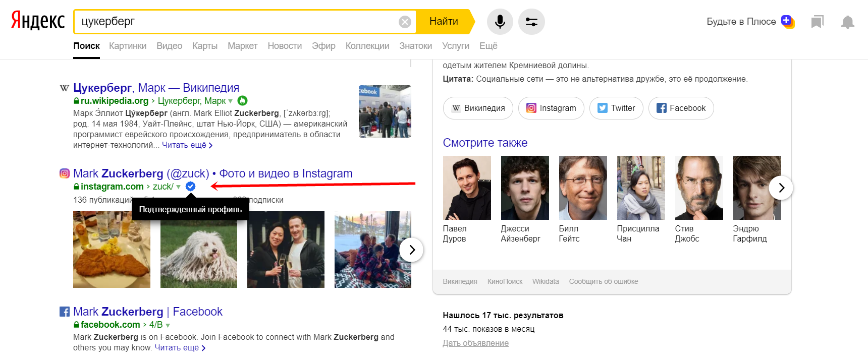Screen dimensions: 868x363
Task: Open search settings sliders icon
Action: [531, 22]
